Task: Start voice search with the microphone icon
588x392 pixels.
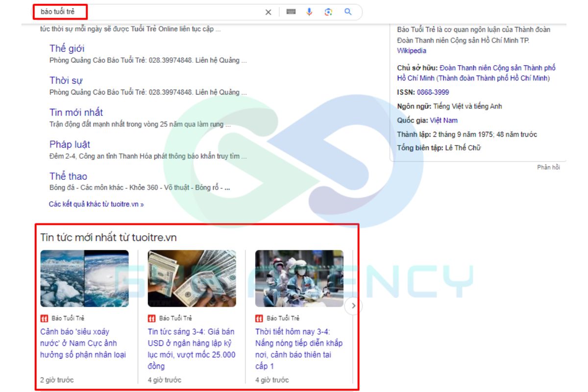Action: click(309, 12)
